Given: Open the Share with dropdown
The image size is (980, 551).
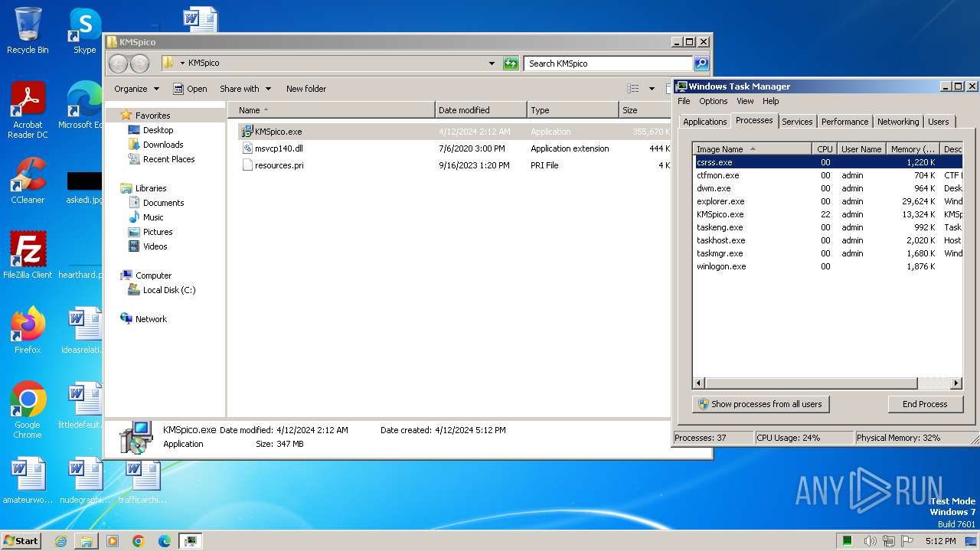Looking at the screenshot, I should [x=245, y=89].
